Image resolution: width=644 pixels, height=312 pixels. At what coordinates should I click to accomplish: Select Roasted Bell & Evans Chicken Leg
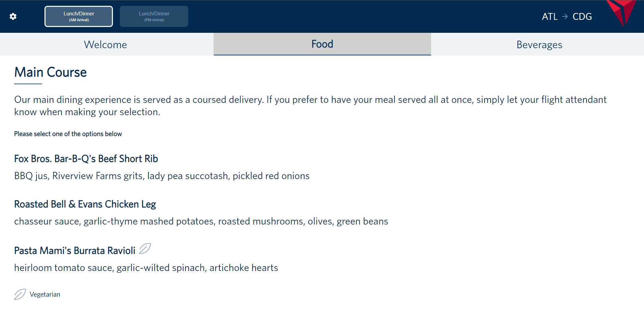(x=85, y=204)
